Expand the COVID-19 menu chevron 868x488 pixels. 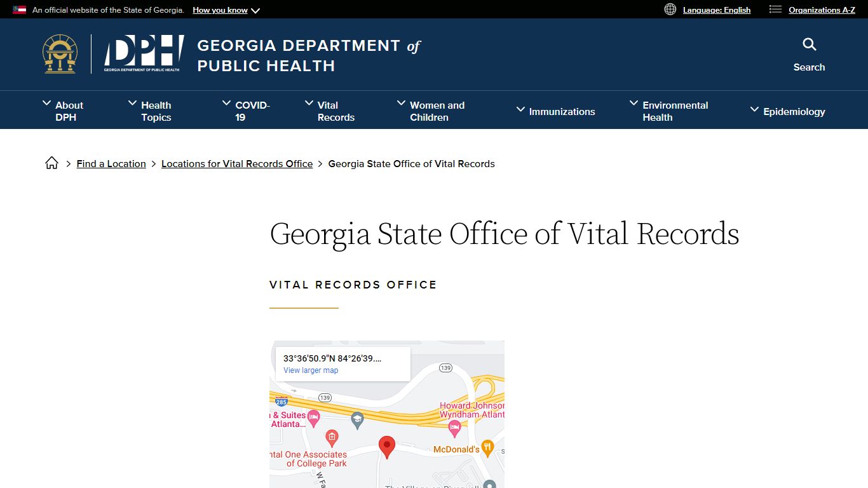227,103
